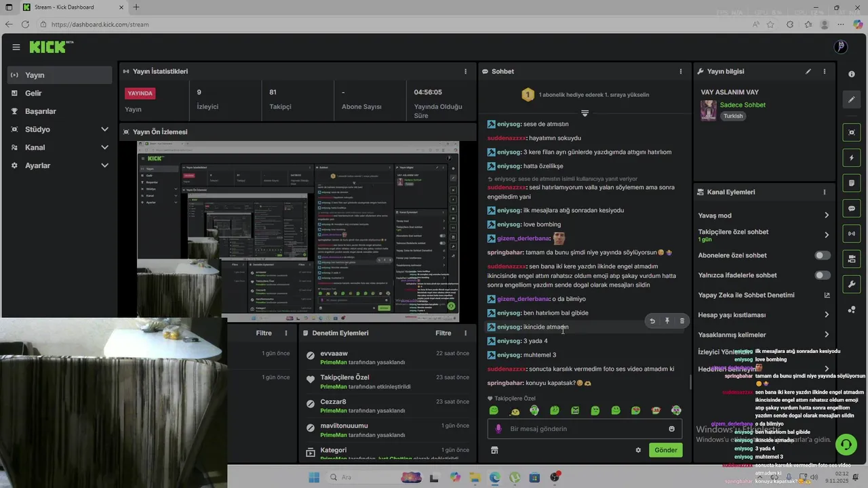Click the stream preview video thumbnail
The height and width of the screenshot is (488, 868).
point(298,231)
